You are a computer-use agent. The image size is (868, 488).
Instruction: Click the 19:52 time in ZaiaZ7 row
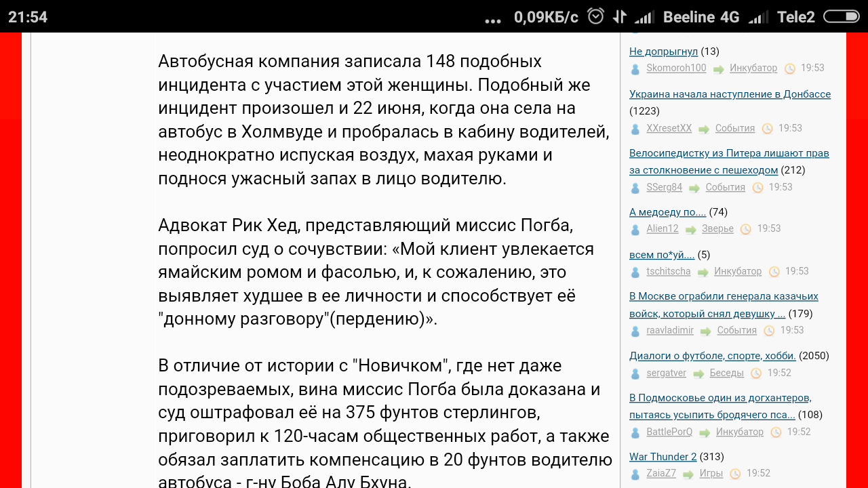pos(759,473)
